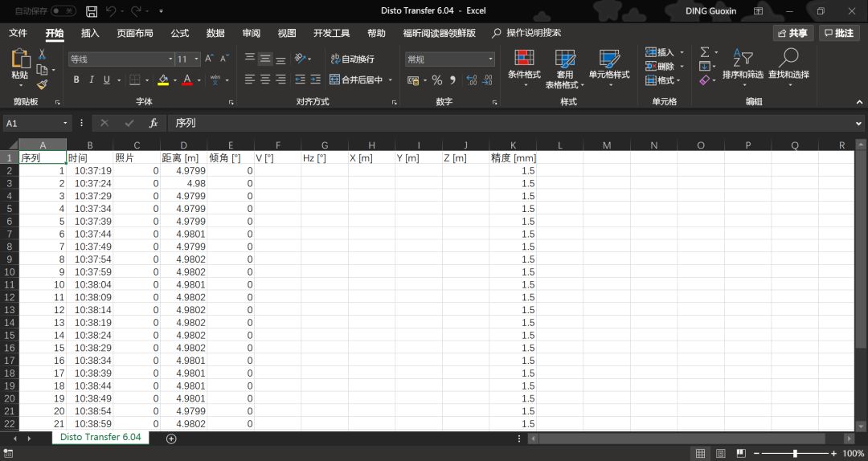Click Merge and Center (合并后居中)
868x461 pixels.
coord(357,80)
